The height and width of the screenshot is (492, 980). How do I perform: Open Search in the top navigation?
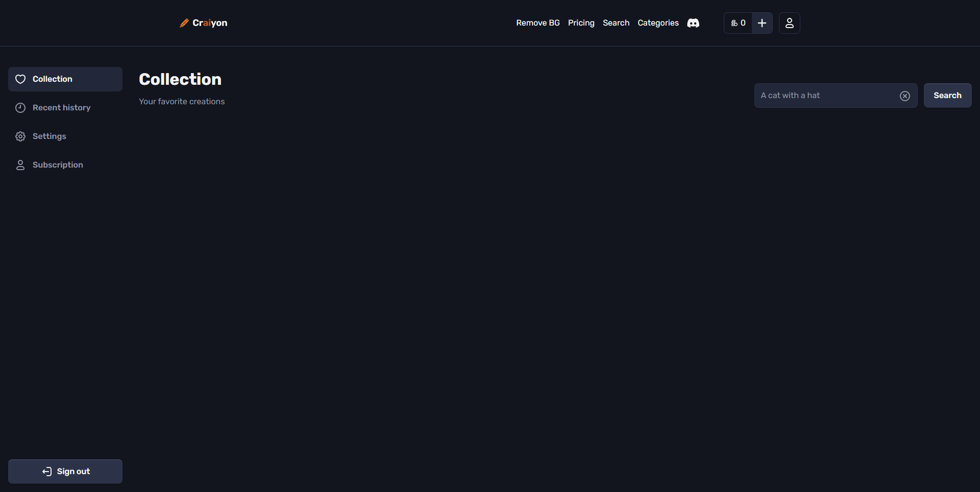616,23
